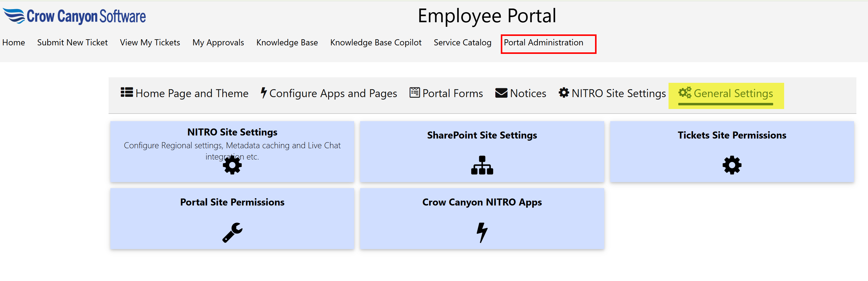The height and width of the screenshot is (281, 868).
Task: Open the Configure Apps and Pages tab
Action: tap(332, 93)
